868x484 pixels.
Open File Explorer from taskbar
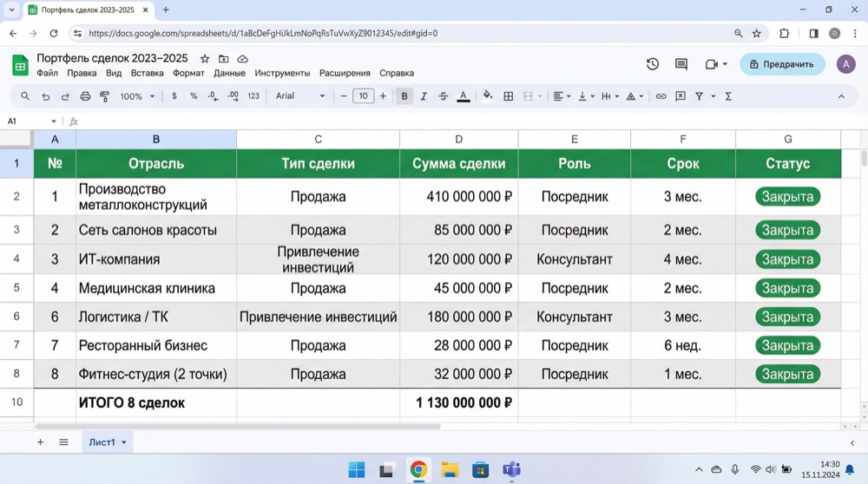point(450,469)
